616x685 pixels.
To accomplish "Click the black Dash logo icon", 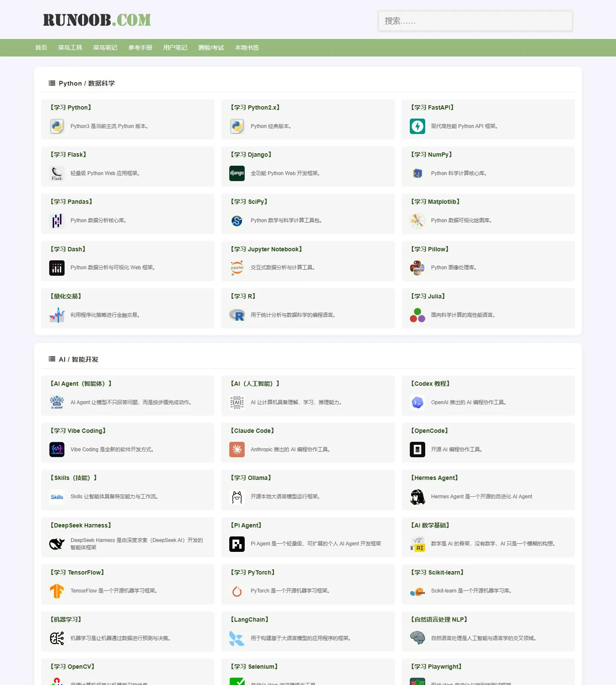I will coord(57,268).
